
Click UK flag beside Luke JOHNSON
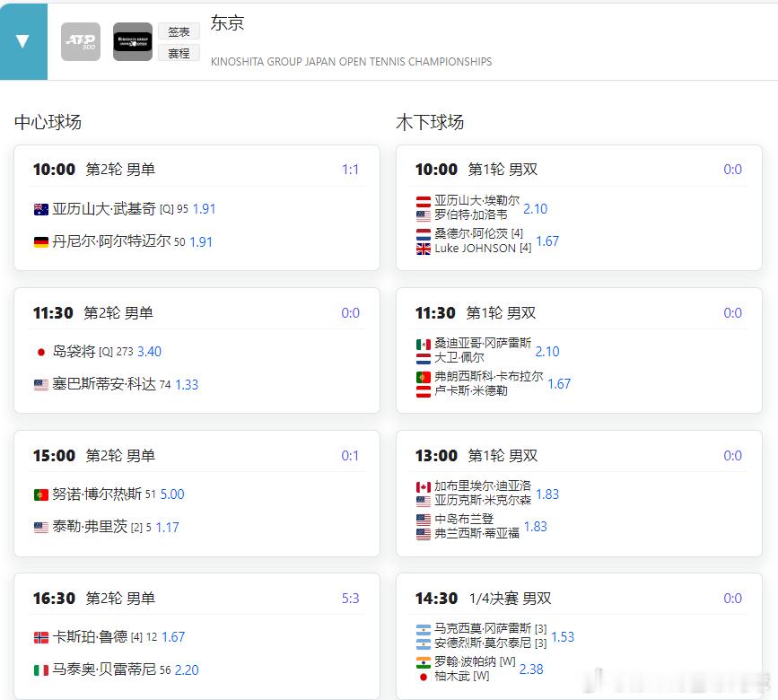coord(424,249)
